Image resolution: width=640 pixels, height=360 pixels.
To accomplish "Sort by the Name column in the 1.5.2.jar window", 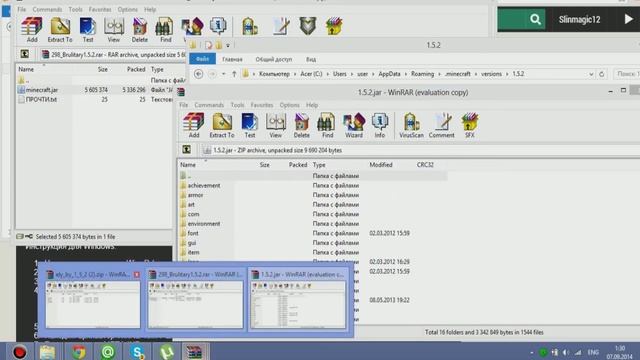I will coord(188,165).
